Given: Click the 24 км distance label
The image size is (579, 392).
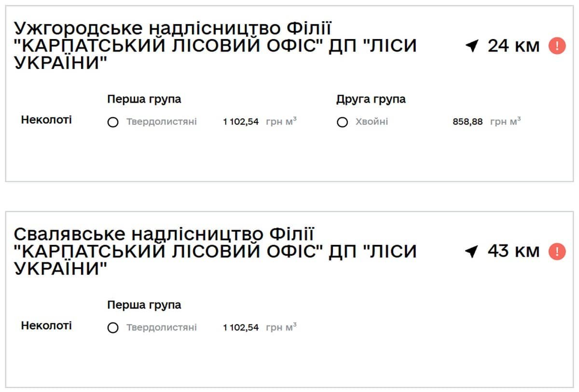Looking at the screenshot, I should point(513,46).
